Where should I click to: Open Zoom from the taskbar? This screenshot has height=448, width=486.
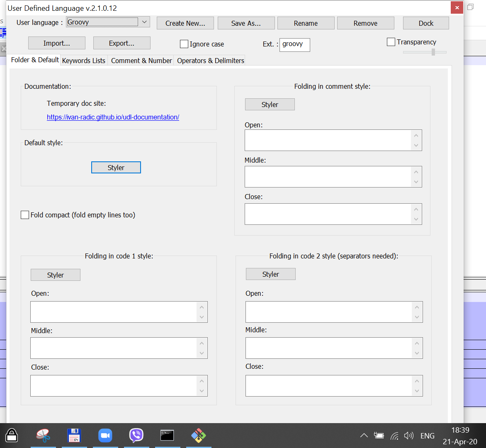point(105,435)
